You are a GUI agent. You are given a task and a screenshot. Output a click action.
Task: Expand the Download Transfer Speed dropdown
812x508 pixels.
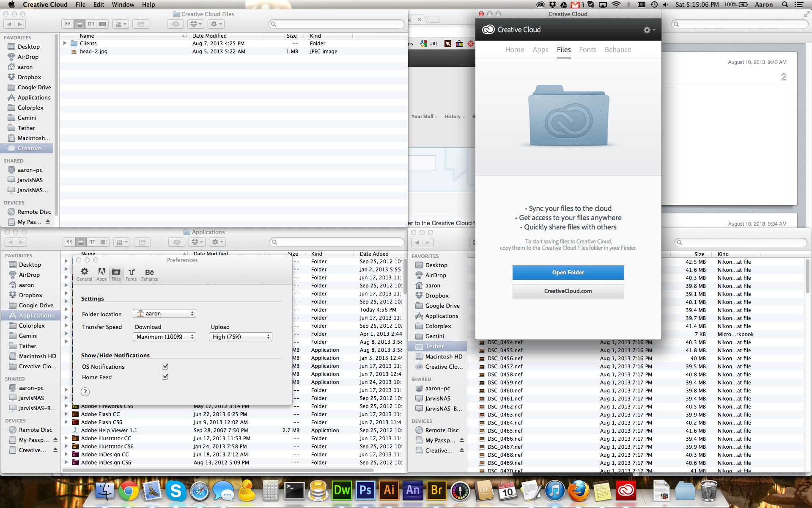(x=164, y=336)
